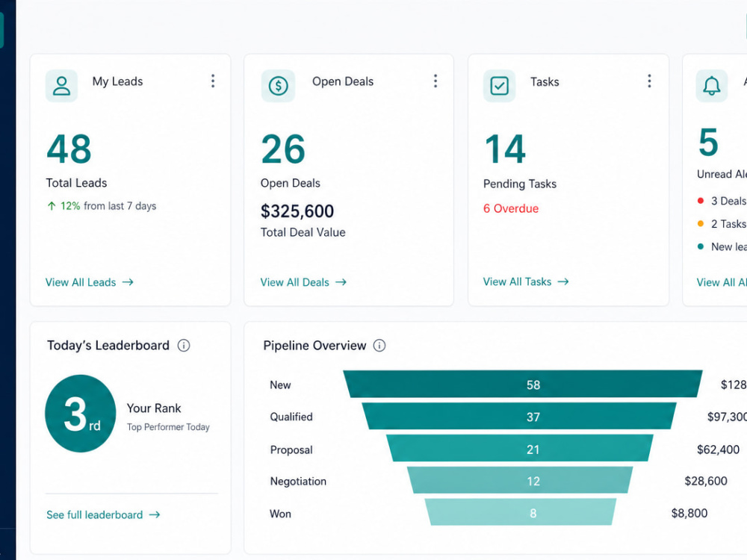Click info icon beside Today's Leaderboard
Viewport: 747px width, 560px height.
184,345
